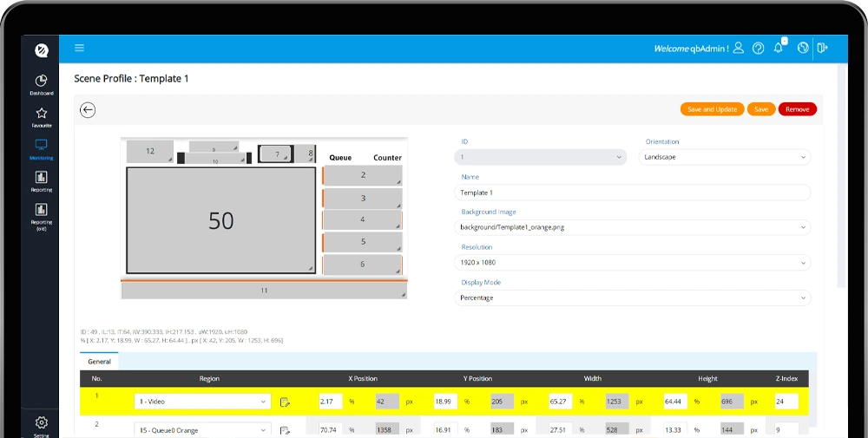Select region 11 bar in layout preview

264,291
